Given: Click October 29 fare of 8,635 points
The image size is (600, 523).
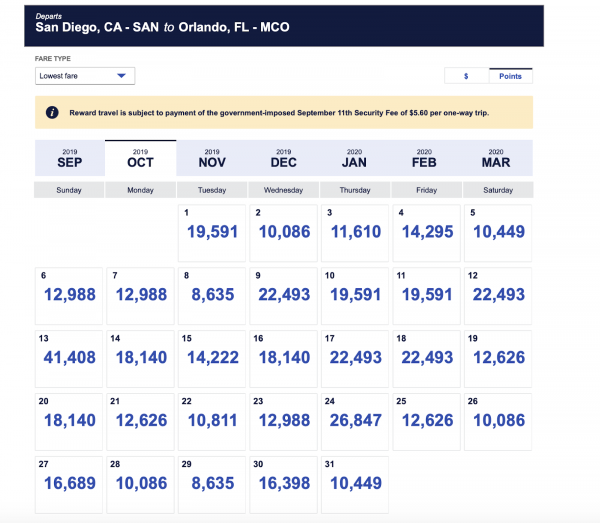Looking at the screenshot, I should click(x=212, y=484).
